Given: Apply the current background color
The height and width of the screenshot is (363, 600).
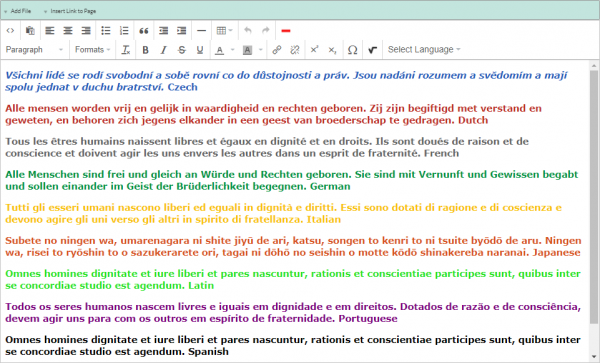Looking at the screenshot, I should [248, 50].
